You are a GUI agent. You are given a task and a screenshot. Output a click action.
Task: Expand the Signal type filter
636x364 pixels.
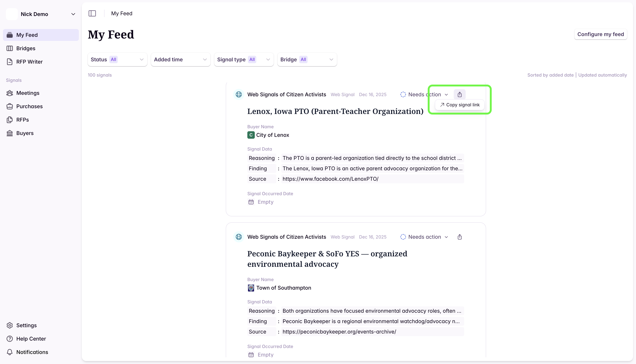pyautogui.click(x=243, y=59)
